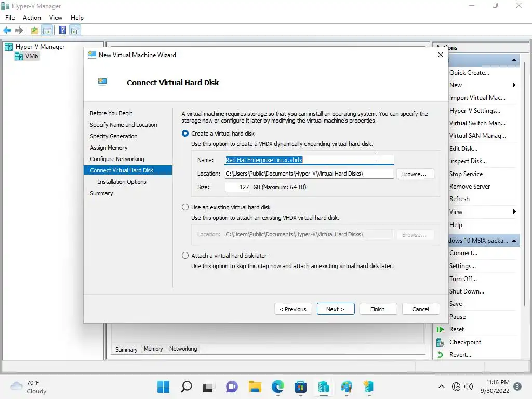Click the Back arrow toolbar icon
The image size is (532, 399).
click(7, 31)
